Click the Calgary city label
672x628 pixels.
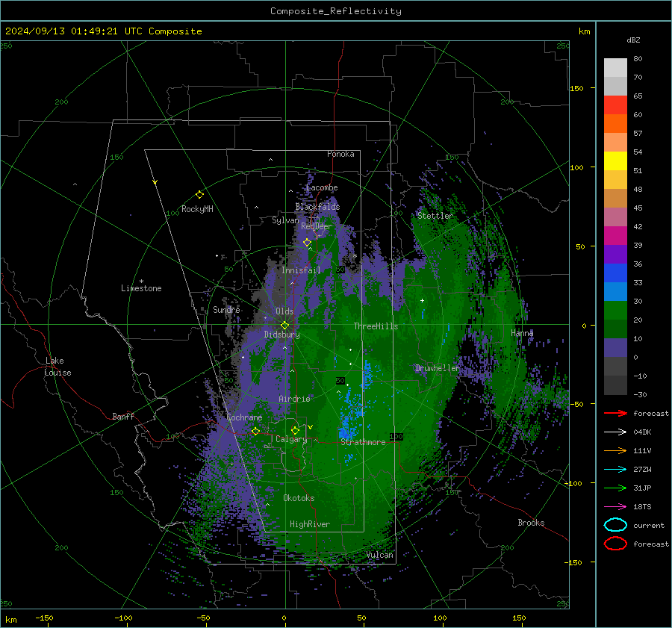coord(291,439)
